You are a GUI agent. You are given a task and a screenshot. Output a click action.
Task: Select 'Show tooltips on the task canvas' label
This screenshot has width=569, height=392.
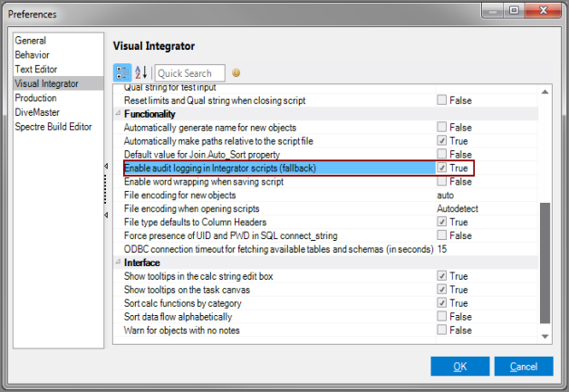point(187,290)
